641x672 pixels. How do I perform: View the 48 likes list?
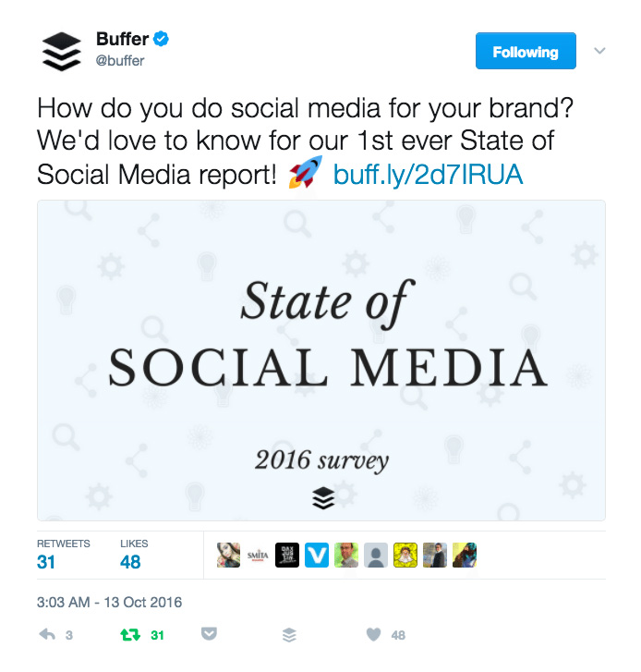point(132,561)
